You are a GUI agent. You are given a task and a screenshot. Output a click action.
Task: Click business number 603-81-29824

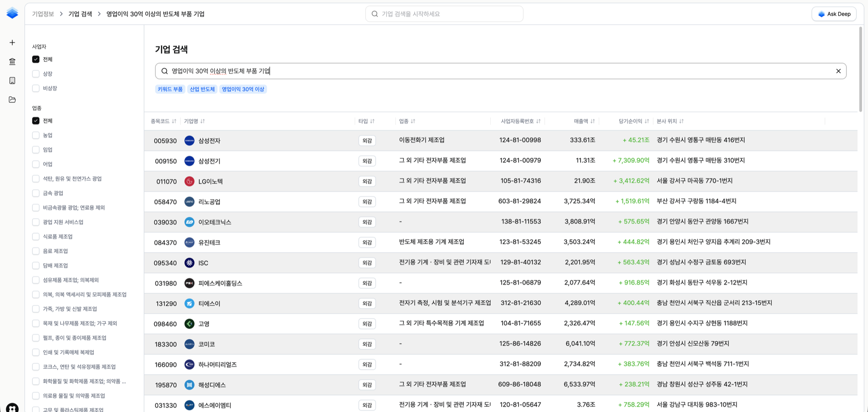tap(520, 201)
